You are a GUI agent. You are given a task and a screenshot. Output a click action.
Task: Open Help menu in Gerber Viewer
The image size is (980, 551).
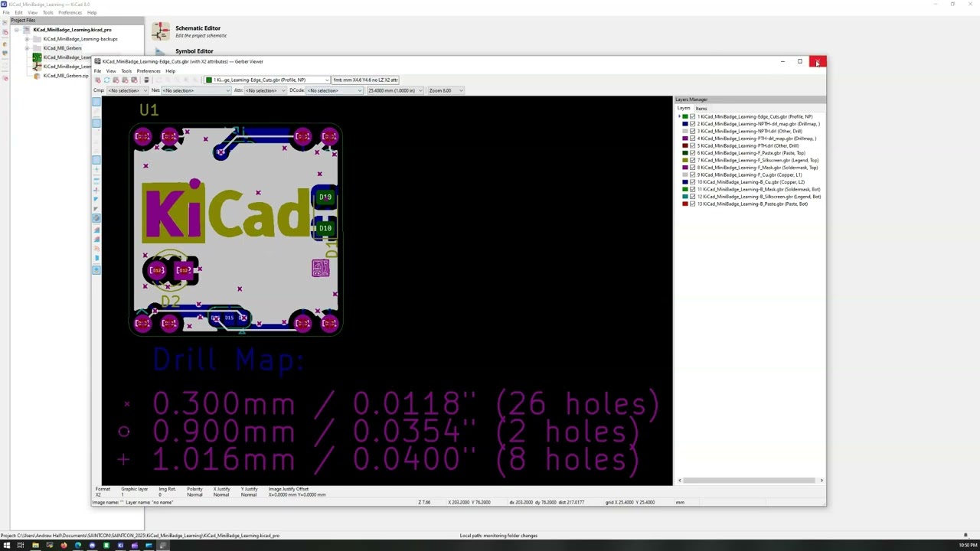click(170, 71)
